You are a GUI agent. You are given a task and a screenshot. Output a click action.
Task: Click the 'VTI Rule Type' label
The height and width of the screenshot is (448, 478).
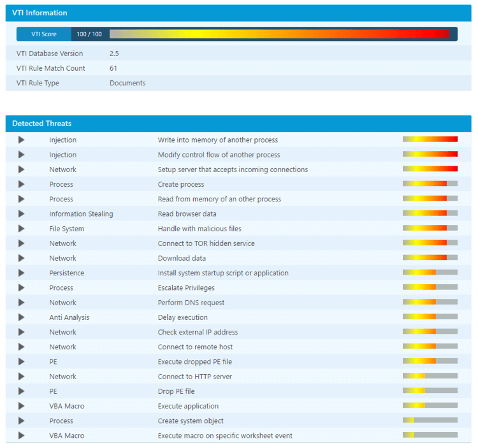(x=38, y=83)
